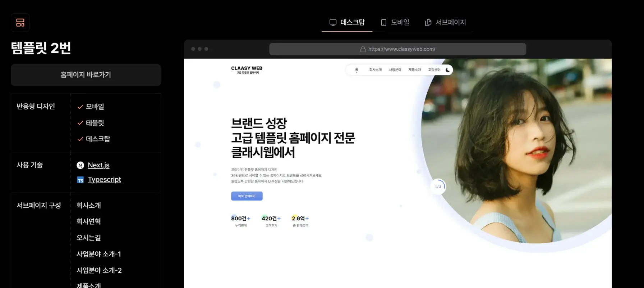644x288 pixels.
Task: Click the 1/2 slide progress indicator
Action: [438, 186]
